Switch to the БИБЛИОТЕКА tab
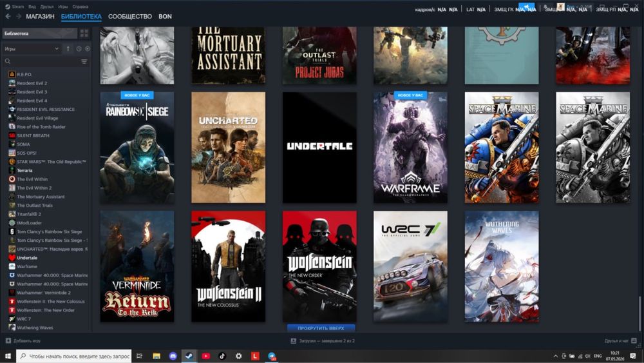The image size is (644, 363). [x=81, y=17]
